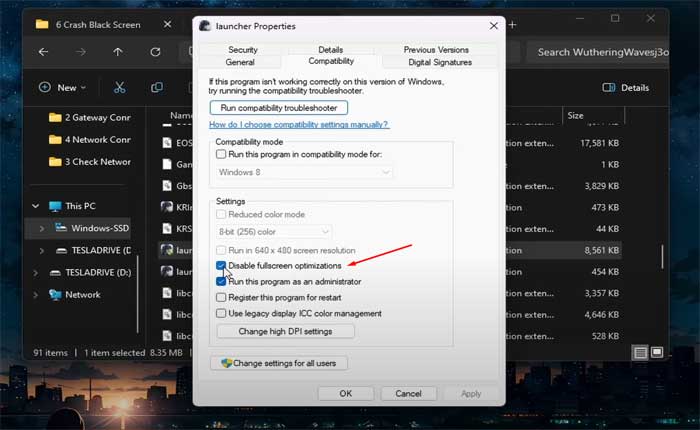Select the Windows-SSD drive icon
Image resolution: width=700 pixels, height=430 pixels.
58,228
